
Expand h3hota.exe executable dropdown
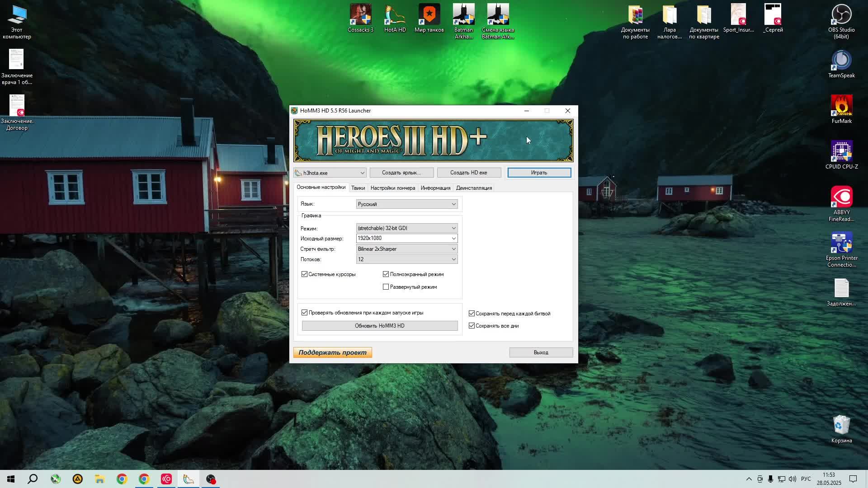click(x=330, y=173)
